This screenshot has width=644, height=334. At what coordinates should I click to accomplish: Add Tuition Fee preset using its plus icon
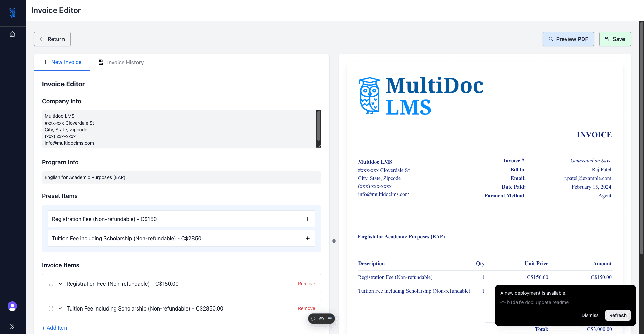pos(307,238)
